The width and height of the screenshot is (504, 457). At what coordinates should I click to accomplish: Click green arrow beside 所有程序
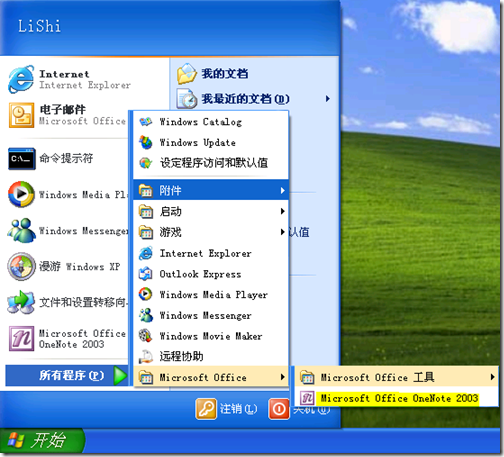pos(120,375)
